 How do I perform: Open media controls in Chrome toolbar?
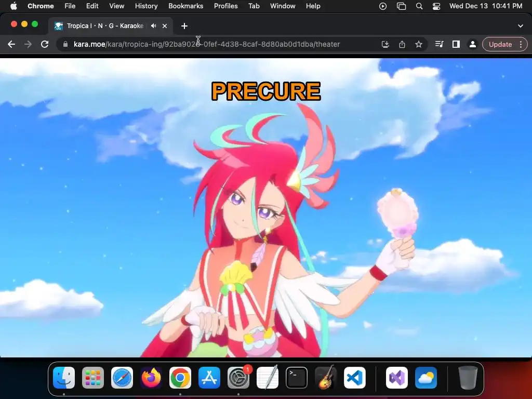pos(439,44)
